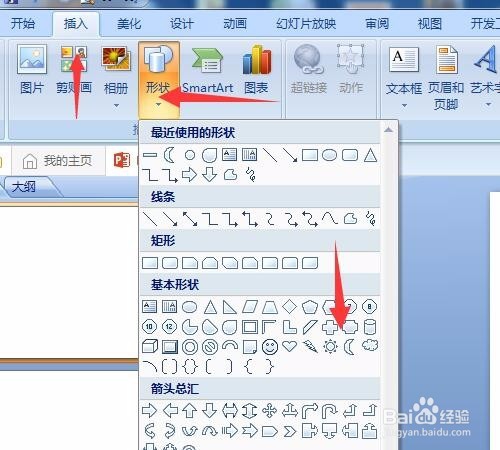Image resolution: width=500 pixels, height=450 pixels.
Task: Select the double-headed arrow line in 线条
Action: [190, 219]
